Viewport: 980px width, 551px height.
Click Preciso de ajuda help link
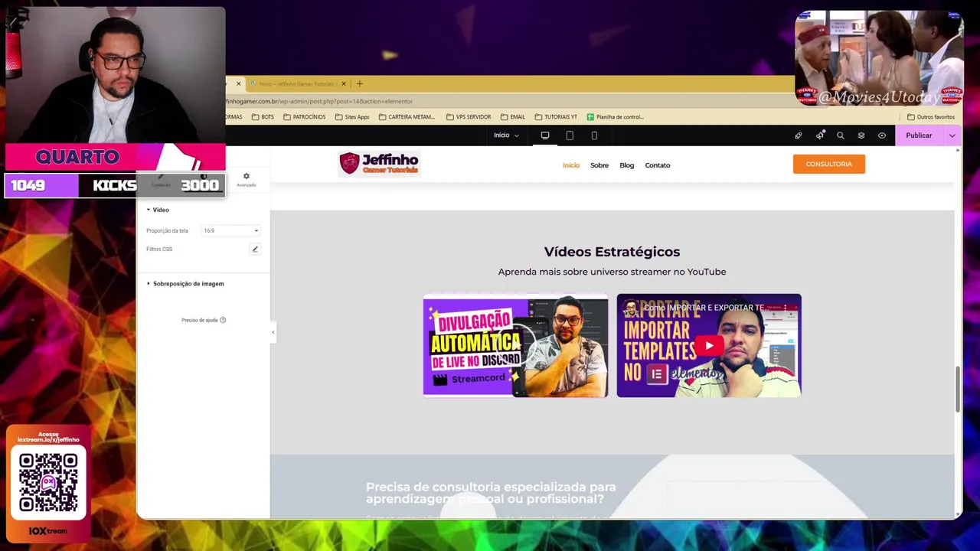204,320
